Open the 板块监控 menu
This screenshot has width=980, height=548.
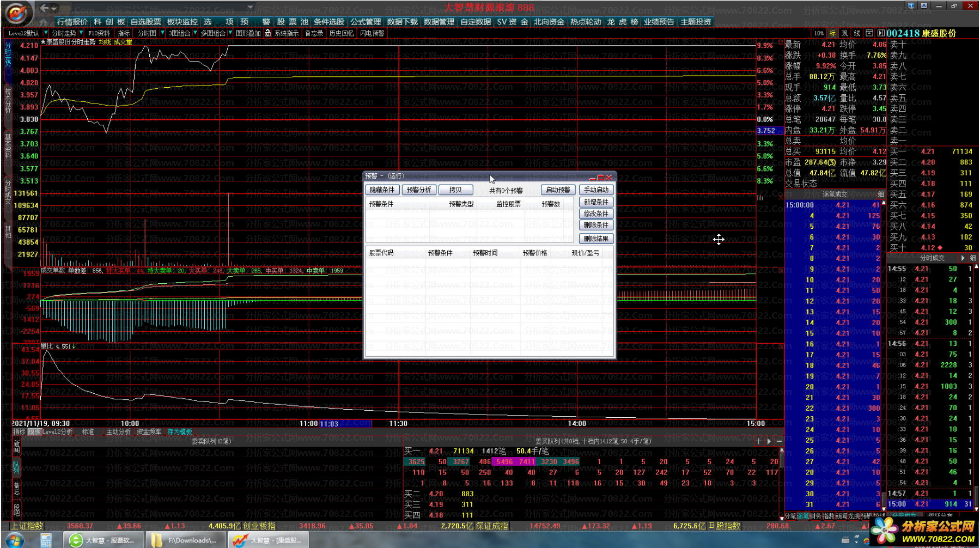coord(182,22)
